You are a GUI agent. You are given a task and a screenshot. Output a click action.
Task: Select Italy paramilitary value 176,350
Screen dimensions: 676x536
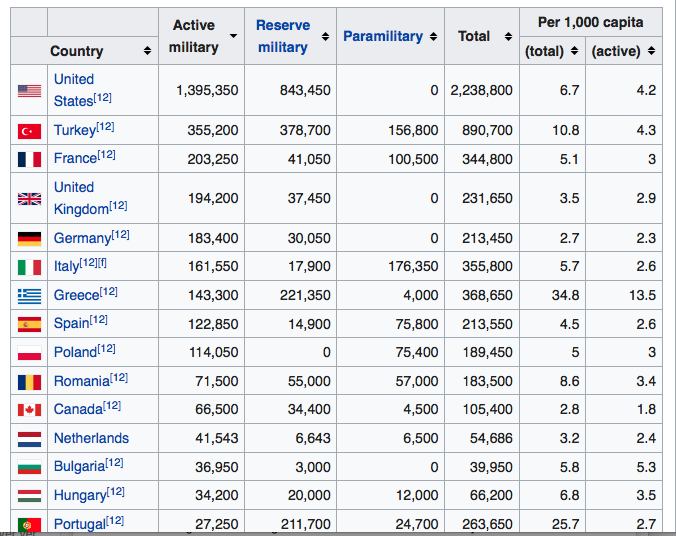coord(413,266)
